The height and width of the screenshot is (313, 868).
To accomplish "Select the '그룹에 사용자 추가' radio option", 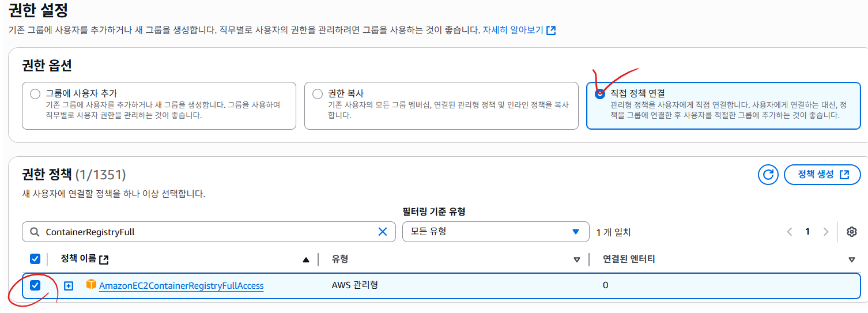I will pyautogui.click(x=36, y=94).
